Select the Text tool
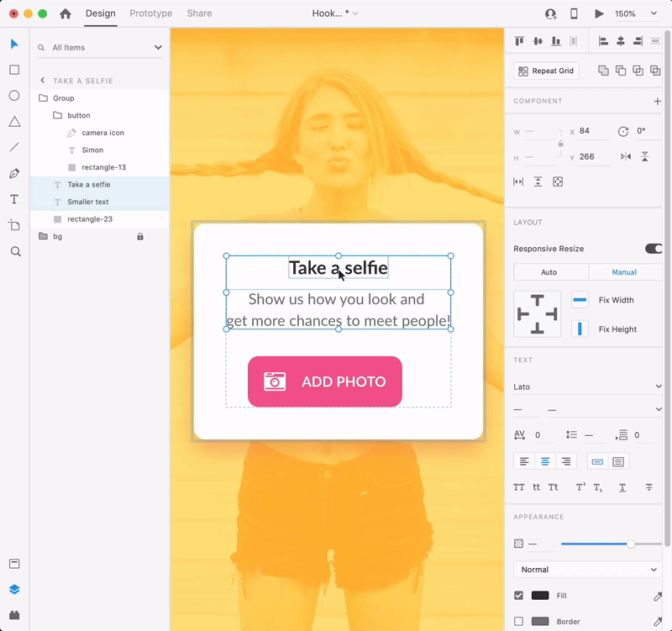Screen dimensions: 672x631 point(14,199)
